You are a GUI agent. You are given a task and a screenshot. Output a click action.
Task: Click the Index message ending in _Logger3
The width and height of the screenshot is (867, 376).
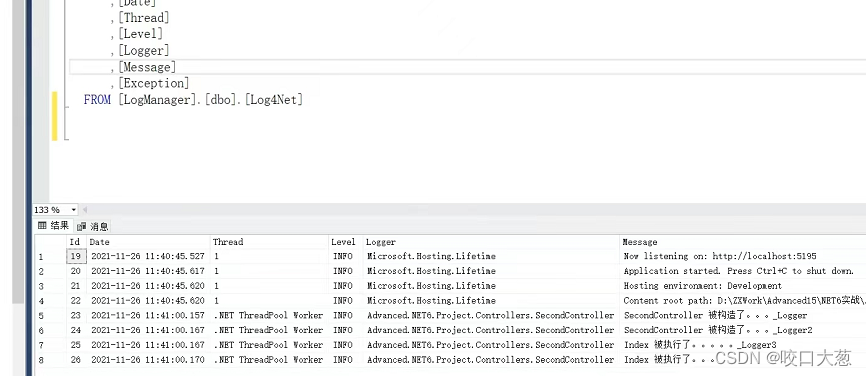pyautogui.click(x=743, y=344)
